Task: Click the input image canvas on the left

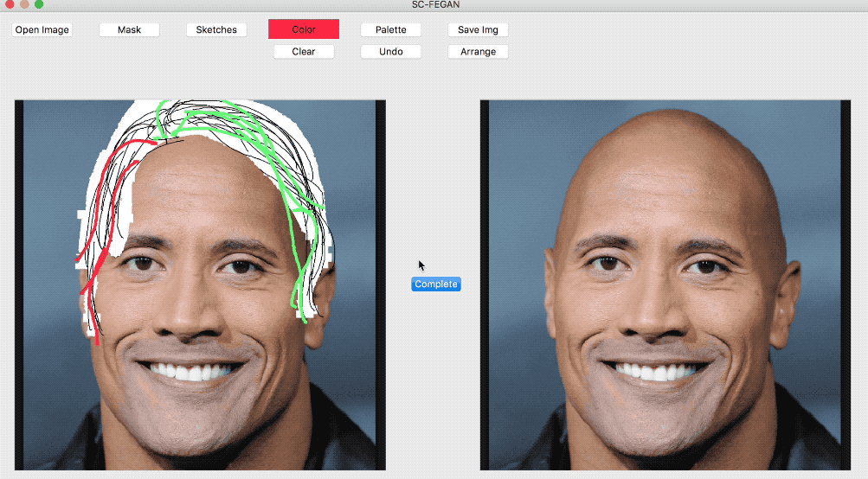Action: [201, 284]
